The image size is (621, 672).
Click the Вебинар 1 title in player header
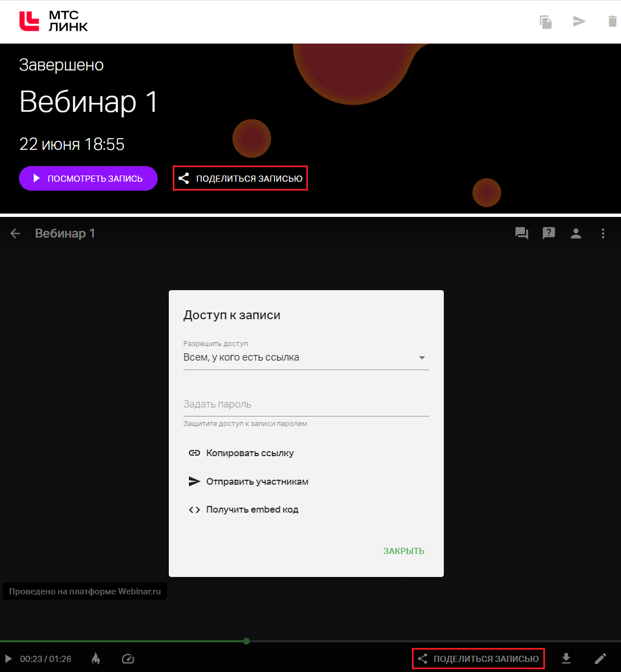click(65, 234)
